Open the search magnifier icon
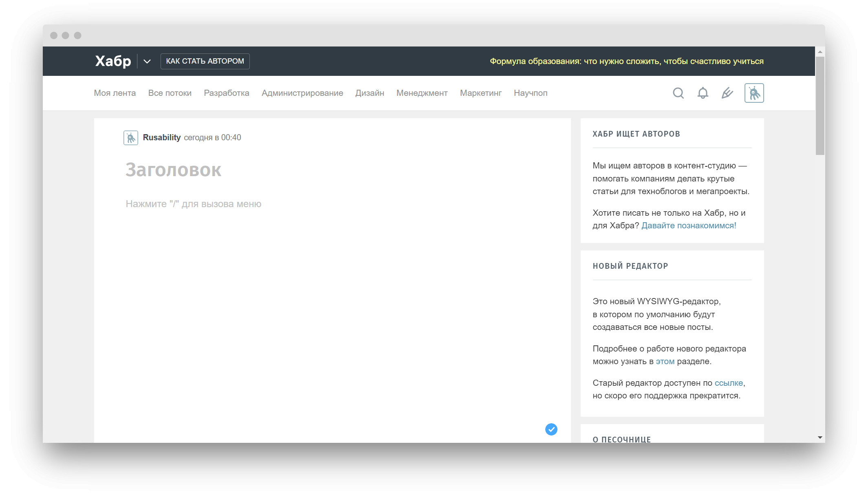 pos(678,93)
